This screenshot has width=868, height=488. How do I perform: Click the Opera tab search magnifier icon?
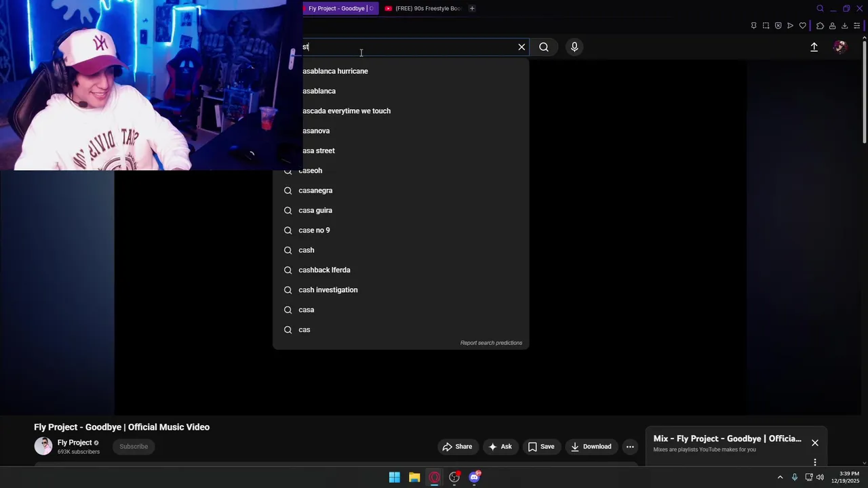coord(820,8)
